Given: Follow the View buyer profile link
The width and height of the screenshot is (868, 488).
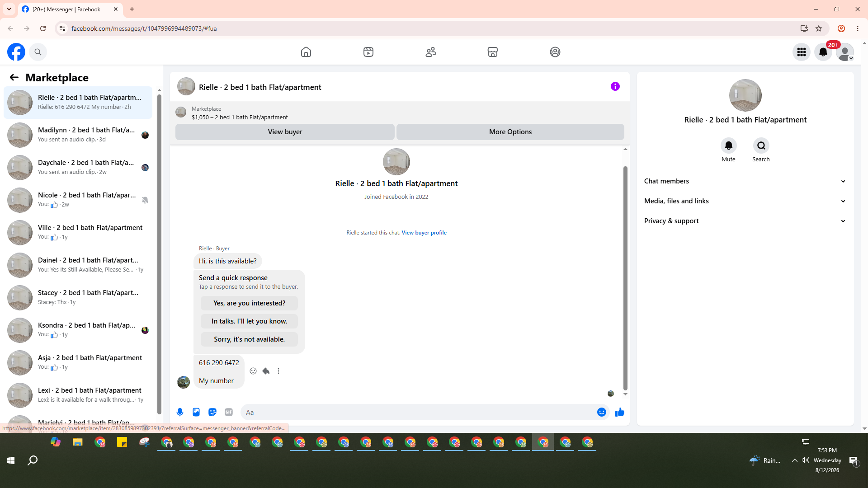Looking at the screenshot, I should coord(424,233).
